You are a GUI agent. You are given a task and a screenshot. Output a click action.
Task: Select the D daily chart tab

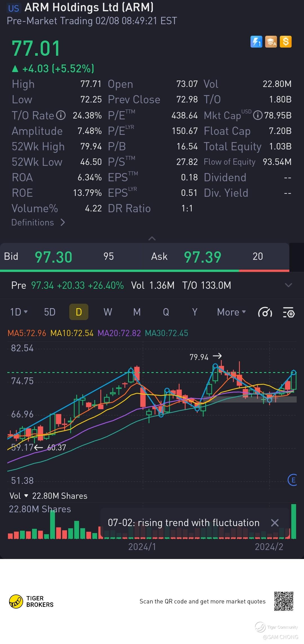79,312
